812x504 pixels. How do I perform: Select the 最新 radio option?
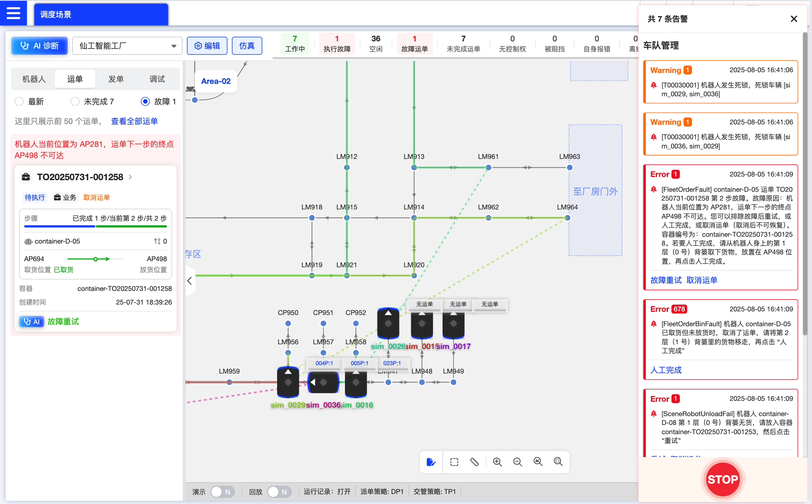(x=19, y=102)
